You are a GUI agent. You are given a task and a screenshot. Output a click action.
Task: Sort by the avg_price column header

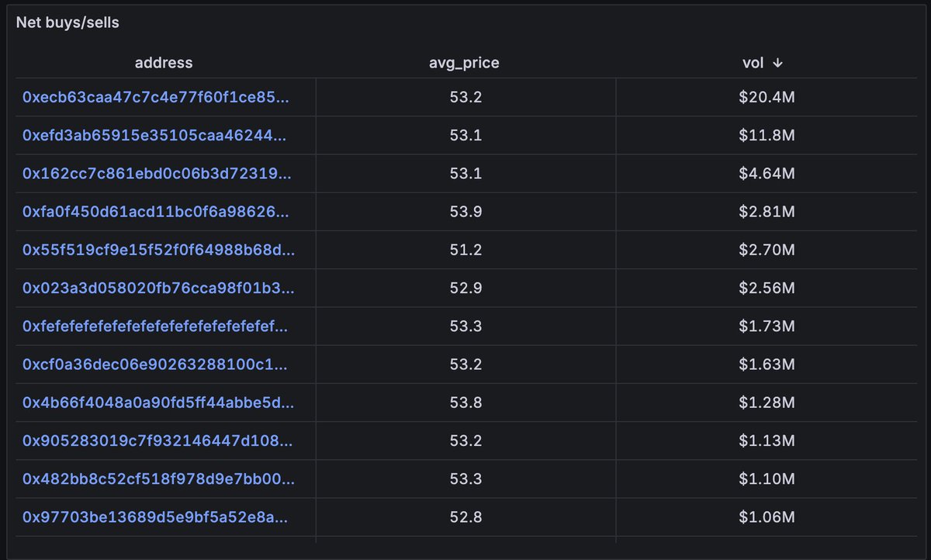pos(465,63)
